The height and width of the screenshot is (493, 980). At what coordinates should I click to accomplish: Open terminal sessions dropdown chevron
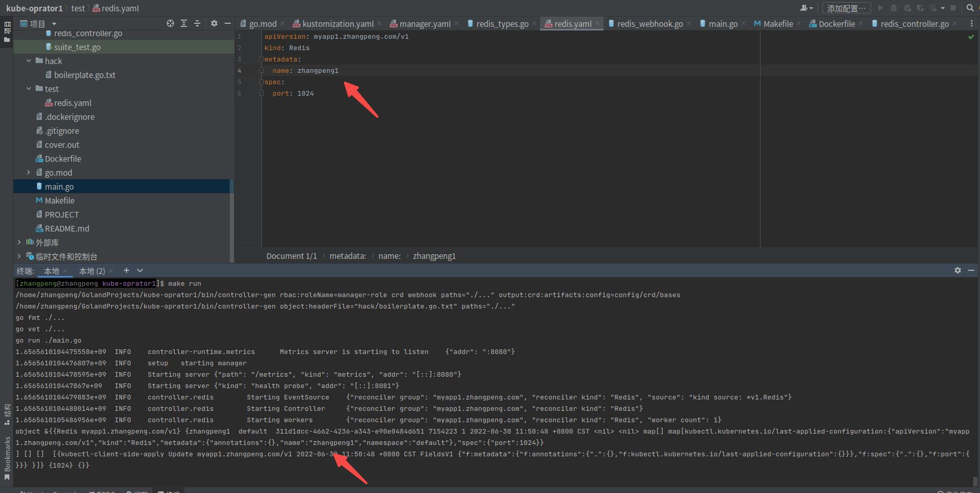[x=140, y=270]
